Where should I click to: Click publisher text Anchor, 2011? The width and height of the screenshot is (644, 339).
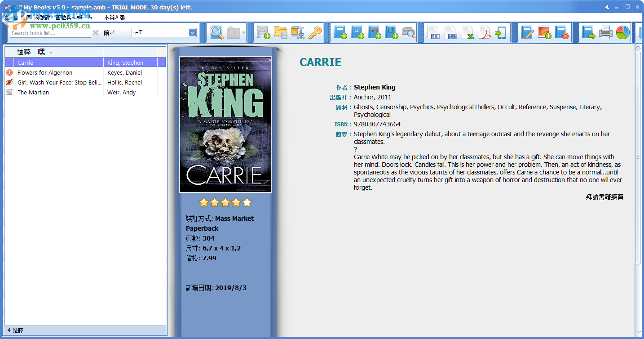tap(372, 97)
